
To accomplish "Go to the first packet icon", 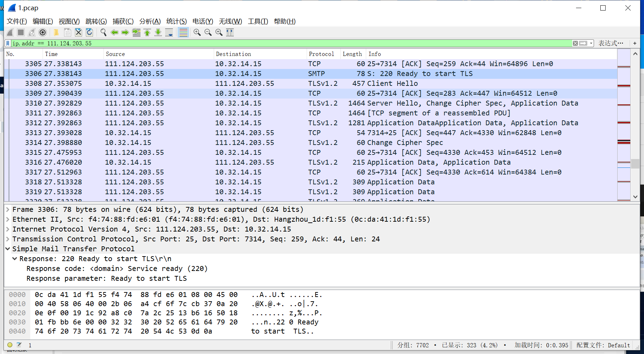I will coord(147,32).
